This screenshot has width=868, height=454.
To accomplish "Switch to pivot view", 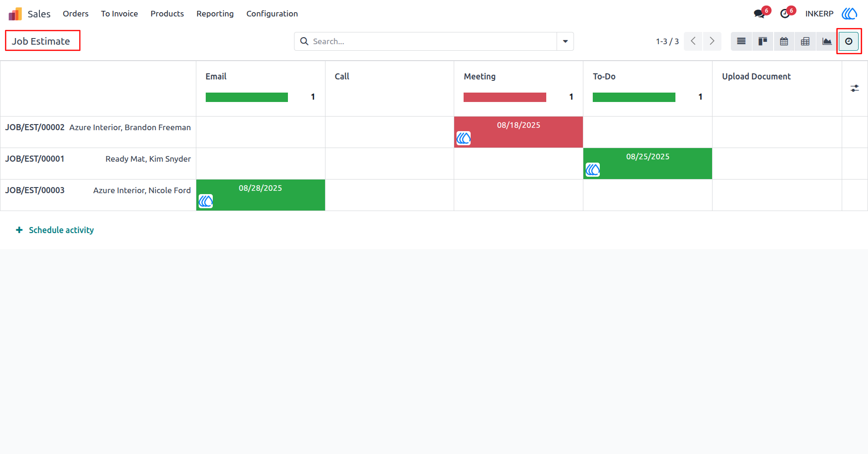I will [x=805, y=41].
